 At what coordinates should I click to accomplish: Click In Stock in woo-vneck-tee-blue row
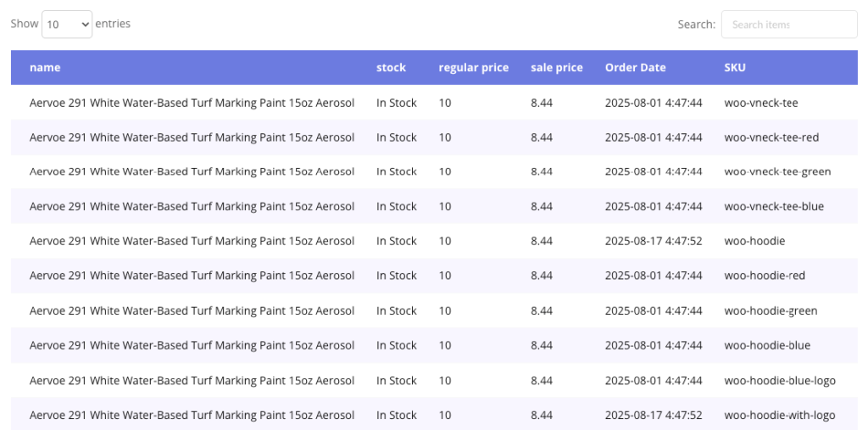pos(397,206)
